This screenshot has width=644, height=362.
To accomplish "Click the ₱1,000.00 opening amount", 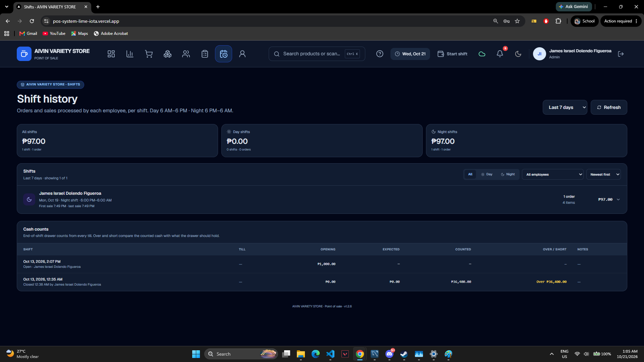I will 326,264.
